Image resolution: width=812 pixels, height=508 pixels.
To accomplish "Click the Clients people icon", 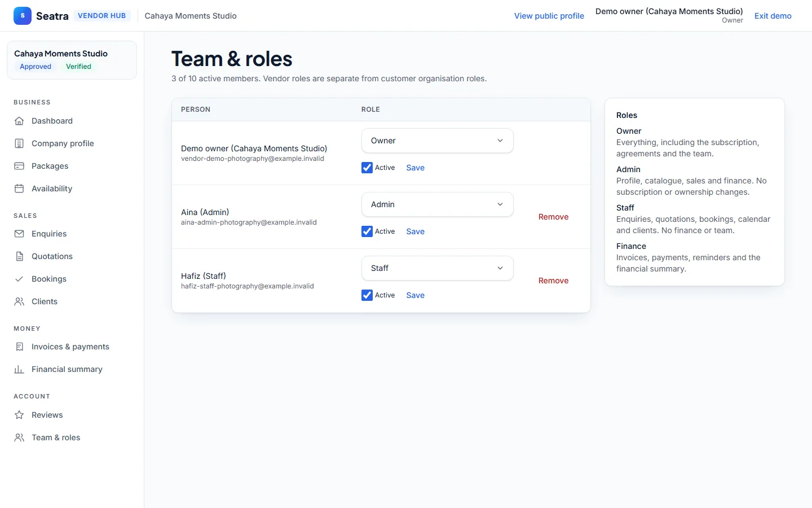I will point(19,301).
